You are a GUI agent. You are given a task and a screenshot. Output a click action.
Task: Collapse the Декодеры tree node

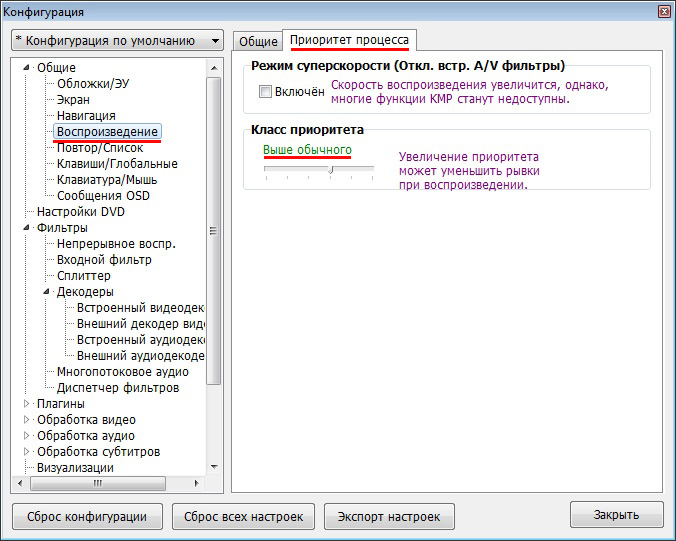(x=47, y=291)
